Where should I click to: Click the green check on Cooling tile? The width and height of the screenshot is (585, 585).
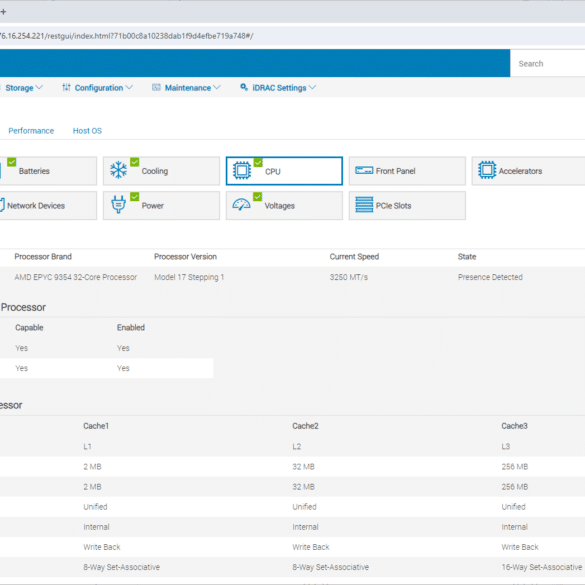point(135,162)
